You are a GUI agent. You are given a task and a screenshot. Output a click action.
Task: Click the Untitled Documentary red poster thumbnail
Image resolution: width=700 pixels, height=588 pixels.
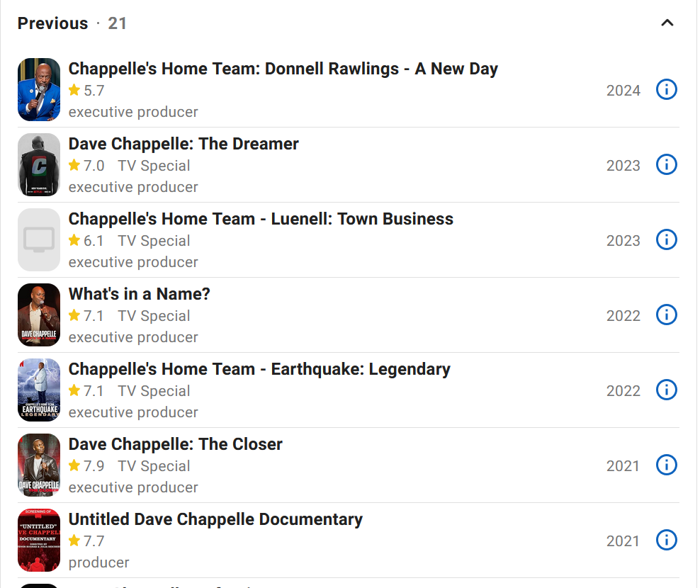[39, 541]
